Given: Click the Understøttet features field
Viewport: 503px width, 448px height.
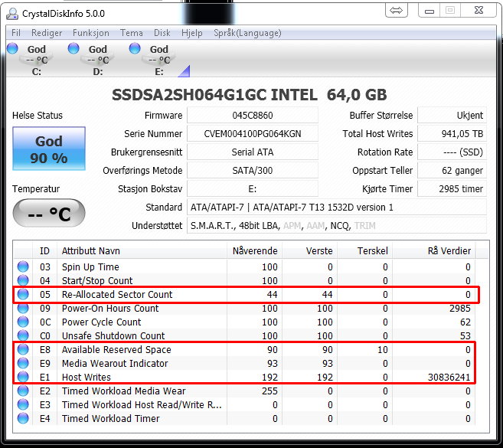Looking at the screenshot, I should 337,226.
